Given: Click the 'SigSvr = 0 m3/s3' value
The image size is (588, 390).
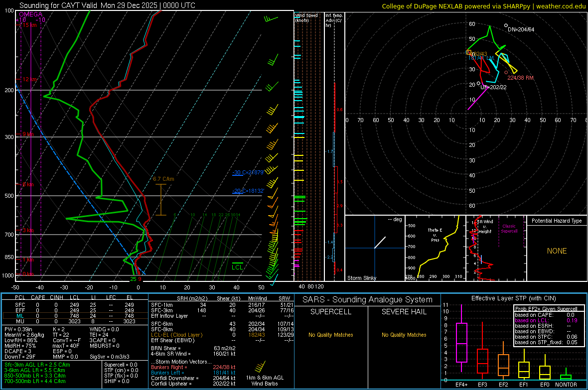Looking at the screenshot, I should point(110,357).
